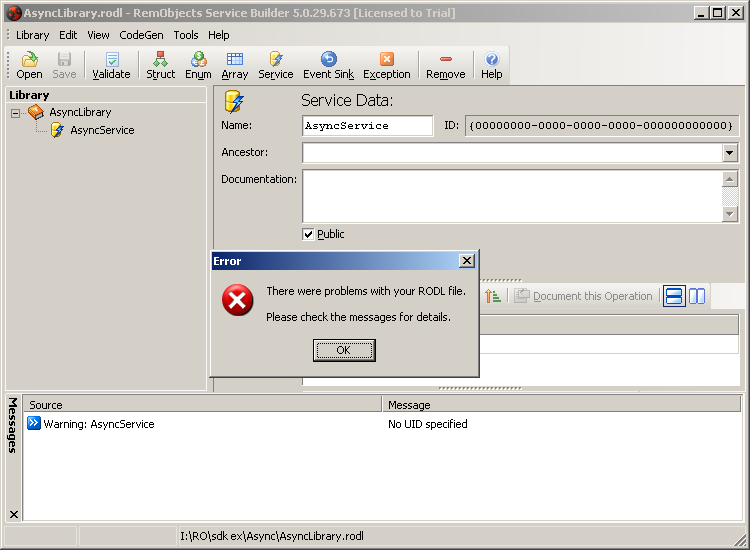The image size is (750, 550).
Task: Open the View menu
Action: tap(98, 35)
